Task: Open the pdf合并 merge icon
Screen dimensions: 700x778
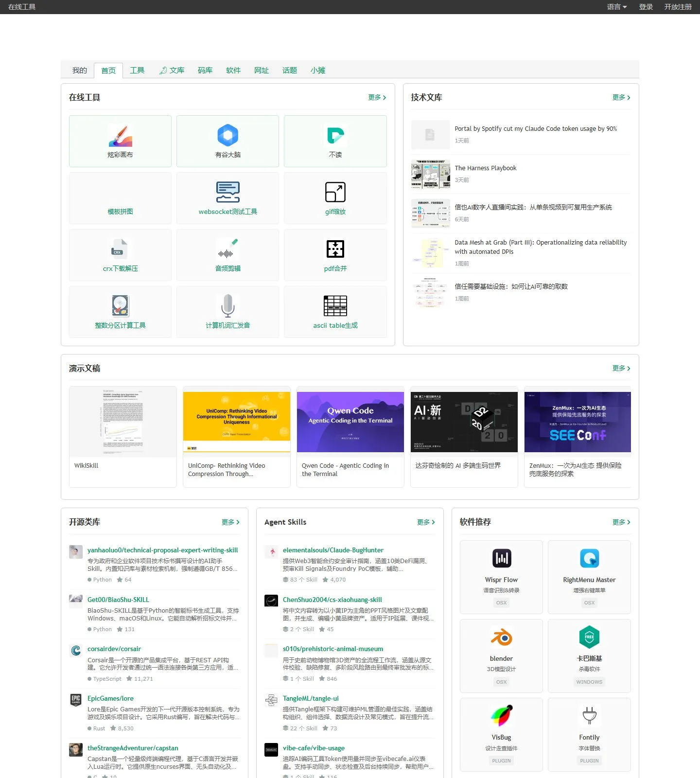Action: tap(335, 249)
